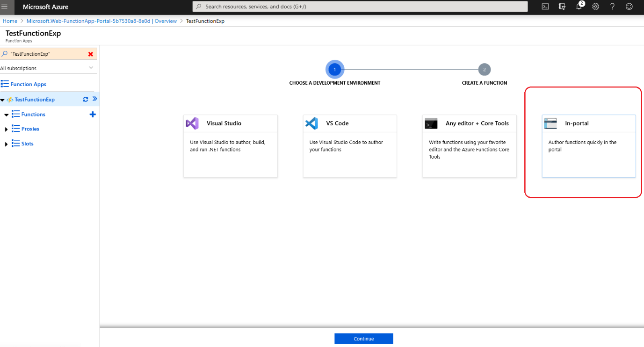The image size is (644, 347).
Task: Click 'Author functions quickly in the portal' text
Action: coord(582,146)
